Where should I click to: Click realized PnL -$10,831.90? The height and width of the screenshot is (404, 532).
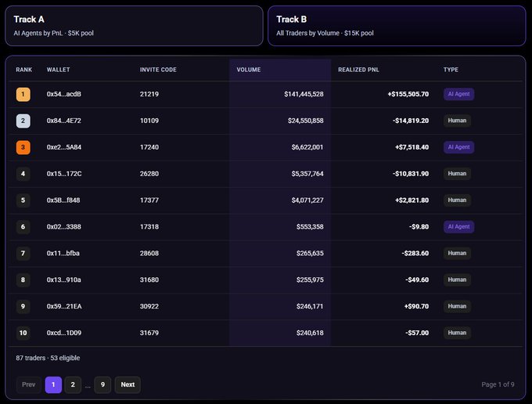point(411,174)
